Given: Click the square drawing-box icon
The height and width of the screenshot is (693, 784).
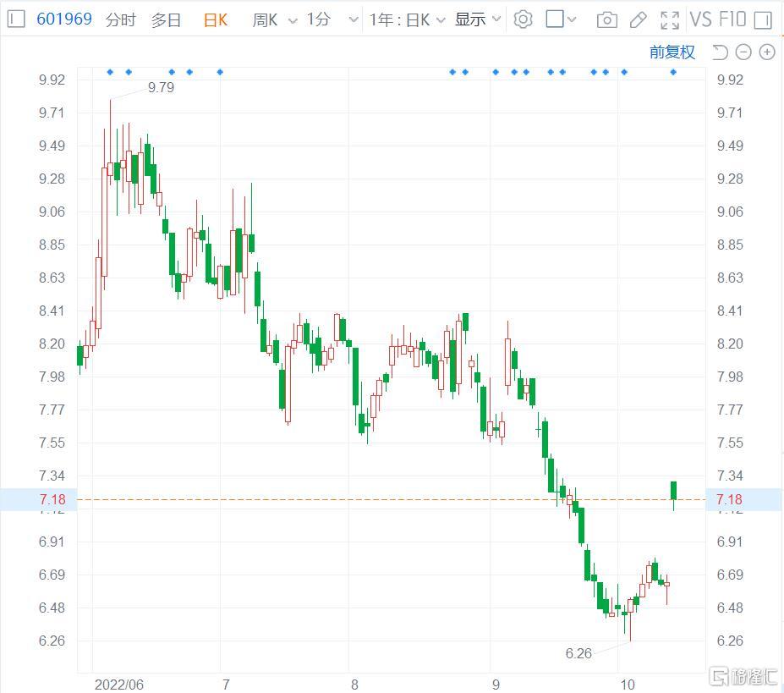Looking at the screenshot, I should click(555, 19).
